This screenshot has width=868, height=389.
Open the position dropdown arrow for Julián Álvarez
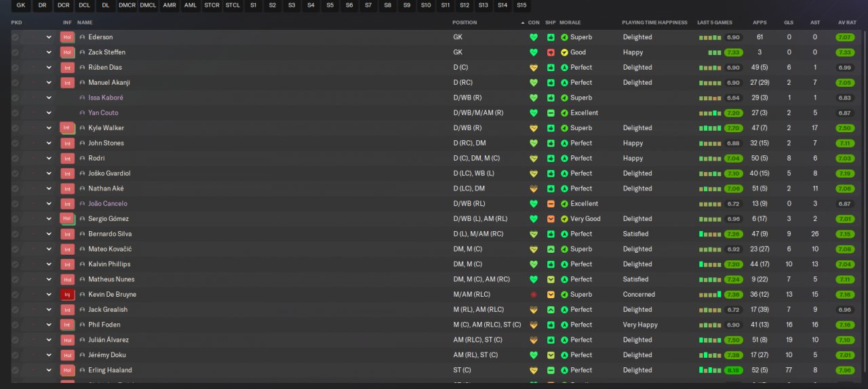click(x=49, y=340)
